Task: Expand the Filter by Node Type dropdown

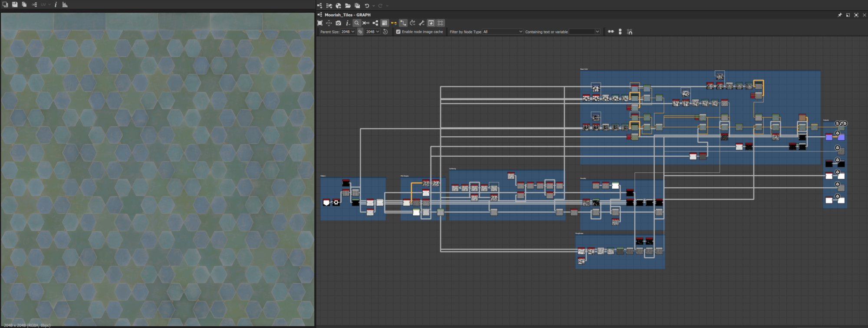Action: 503,32
